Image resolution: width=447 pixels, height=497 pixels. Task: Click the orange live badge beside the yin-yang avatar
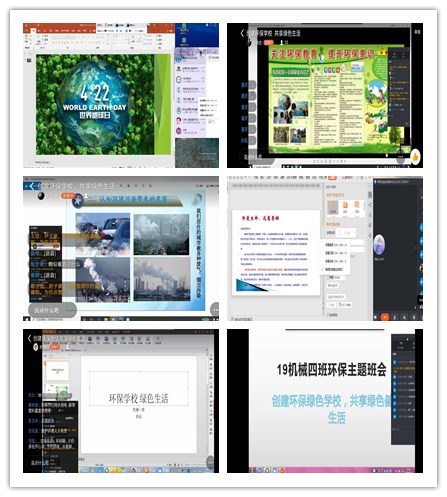click(67, 196)
